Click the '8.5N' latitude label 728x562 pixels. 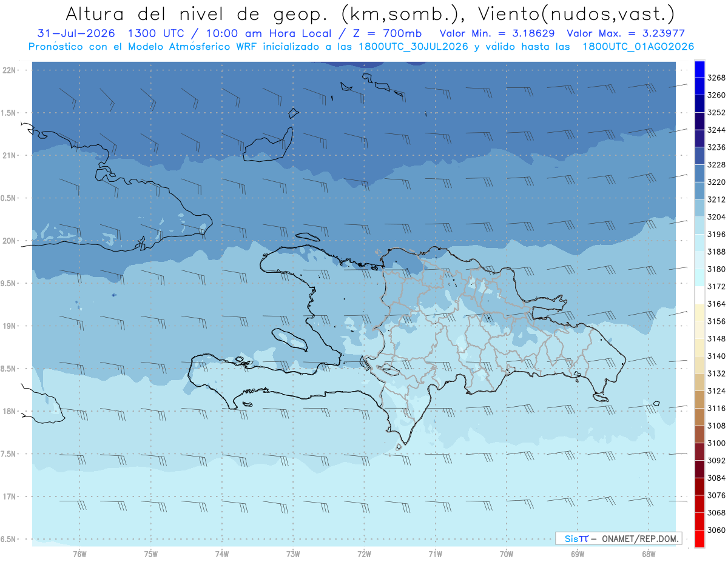(8, 369)
